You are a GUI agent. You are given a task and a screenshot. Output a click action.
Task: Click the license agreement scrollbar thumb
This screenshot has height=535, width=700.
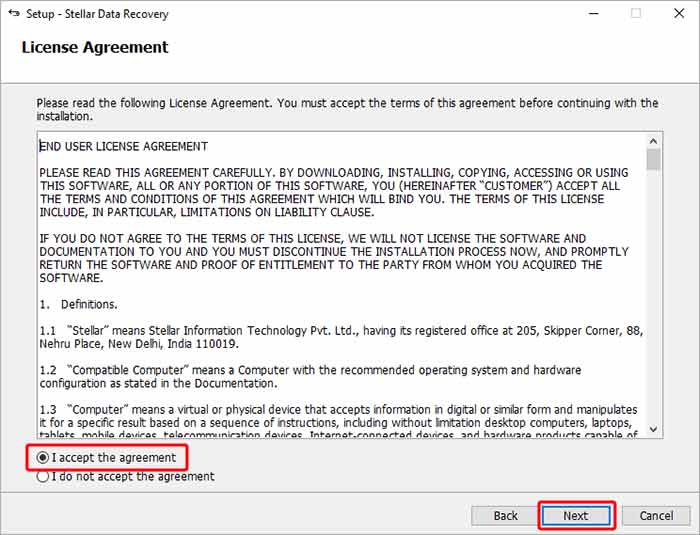pyautogui.click(x=654, y=159)
